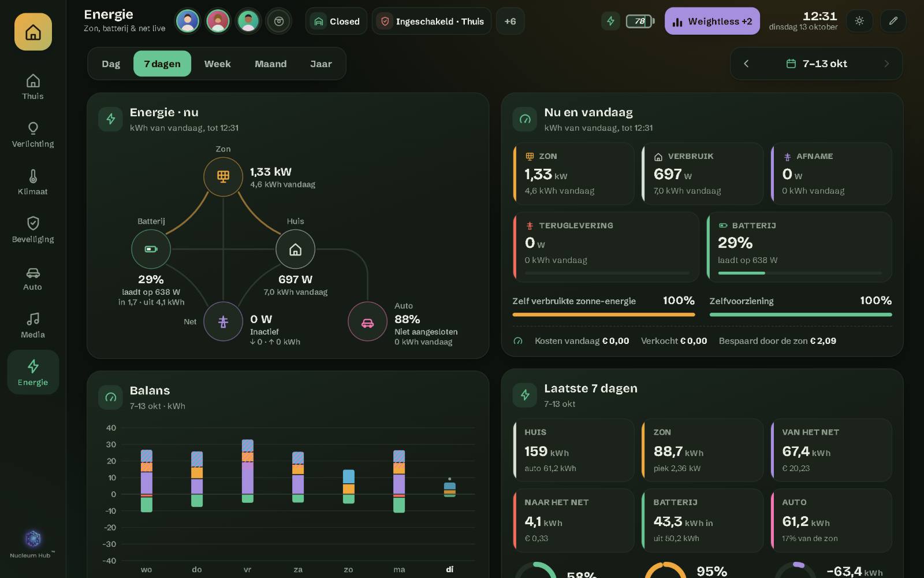Toggle the Closed garage door chip

336,21
